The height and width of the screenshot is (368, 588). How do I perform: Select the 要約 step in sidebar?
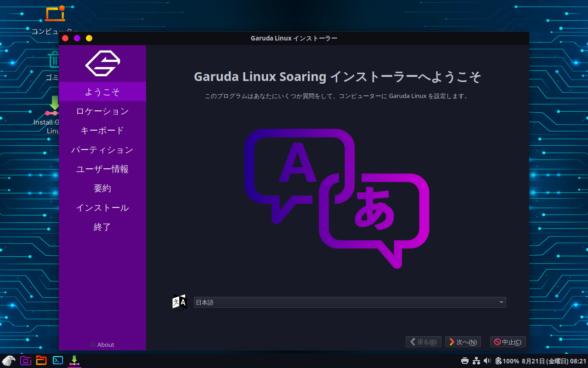[102, 188]
